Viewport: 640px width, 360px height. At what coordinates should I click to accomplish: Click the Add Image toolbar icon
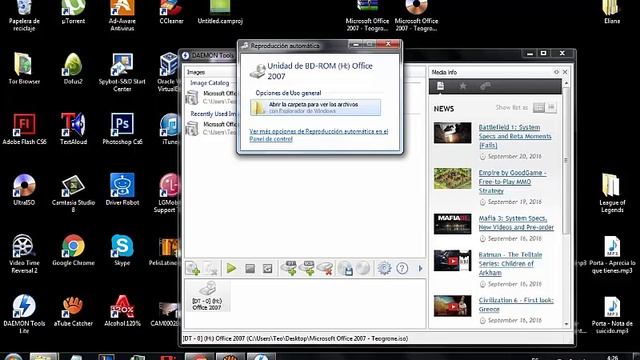point(193,268)
